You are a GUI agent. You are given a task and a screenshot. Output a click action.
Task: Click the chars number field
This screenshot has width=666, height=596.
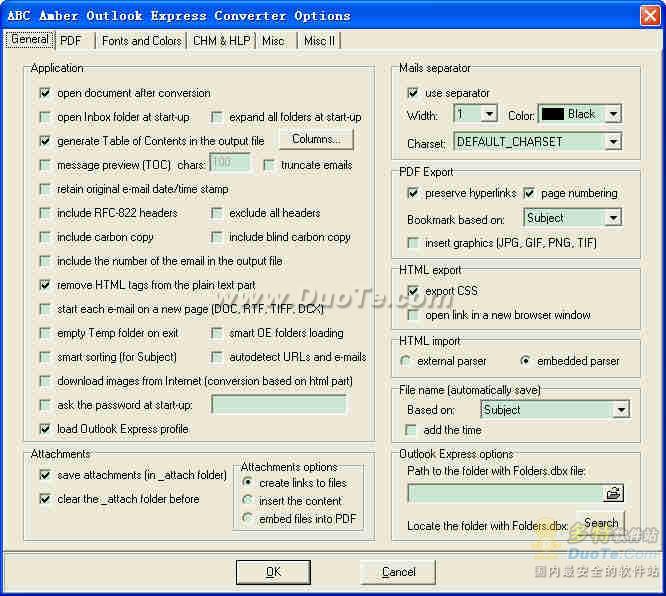[230, 162]
